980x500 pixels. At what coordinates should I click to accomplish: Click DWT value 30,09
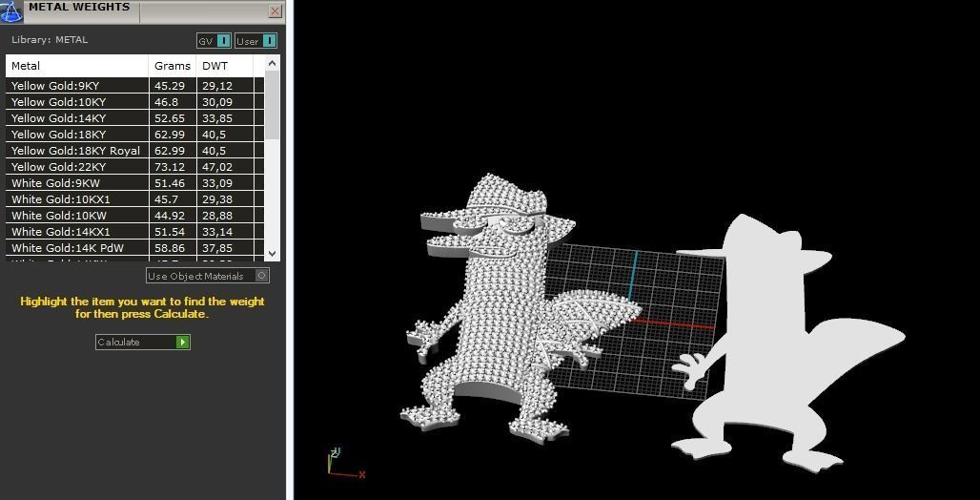[x=216, y=102]
